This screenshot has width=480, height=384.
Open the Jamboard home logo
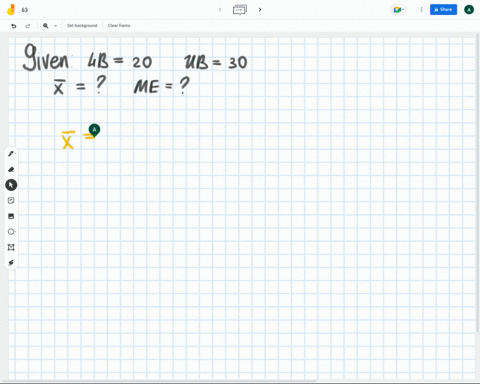pos(11,10)
